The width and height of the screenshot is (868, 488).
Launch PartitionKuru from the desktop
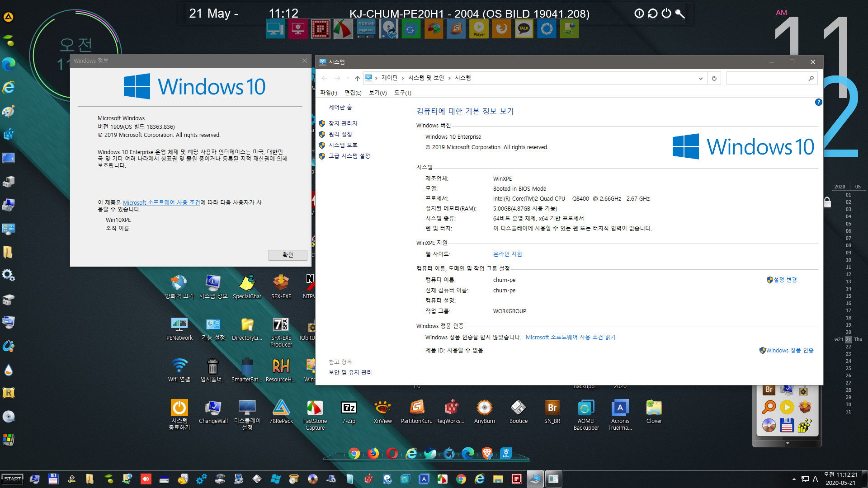417,412
